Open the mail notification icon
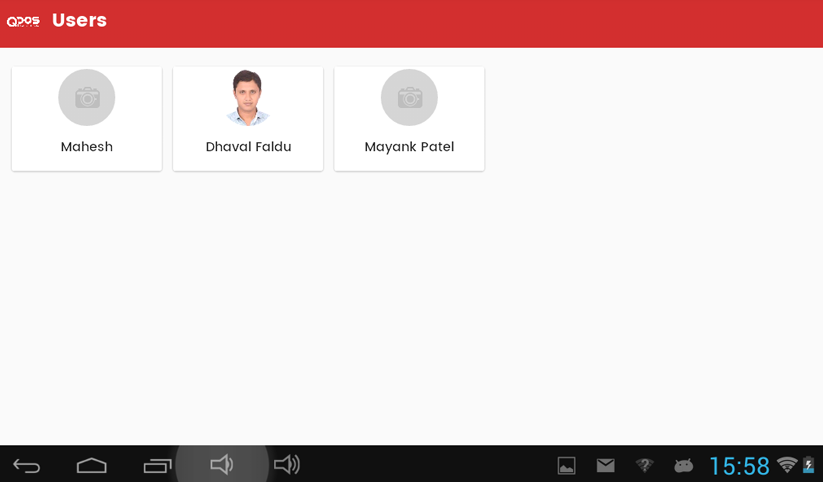This screenshot has width=823, height=482. (606, 465)
